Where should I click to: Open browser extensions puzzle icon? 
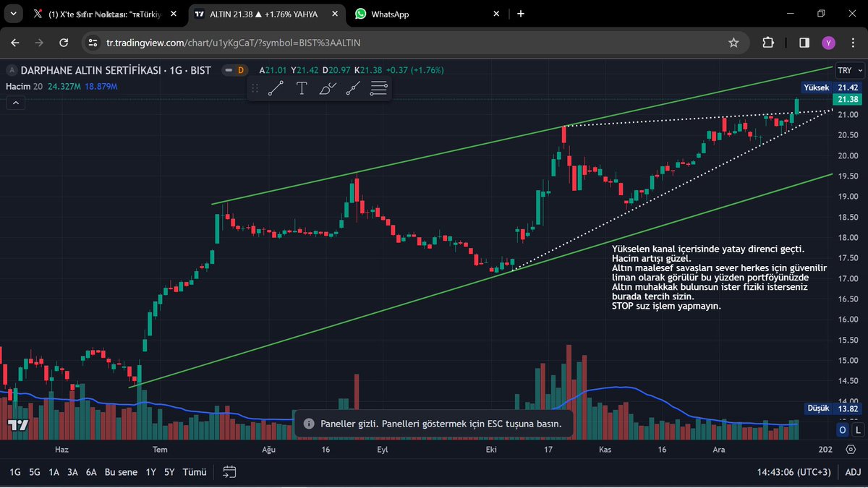click(768, 43)
